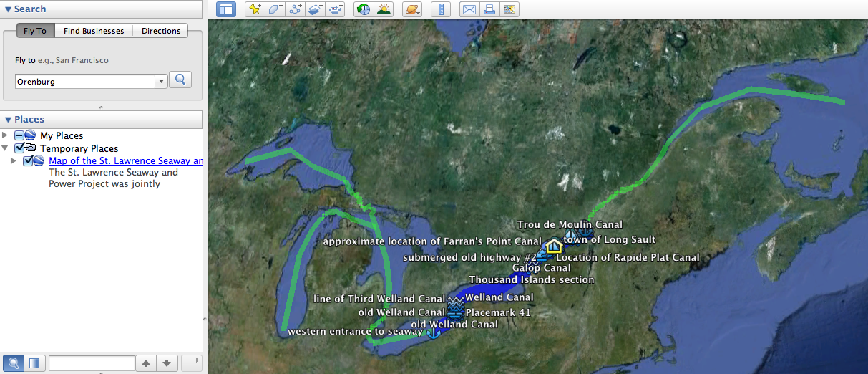Switch to the Directions tab
868x374 pixels.
click(161, 31)
